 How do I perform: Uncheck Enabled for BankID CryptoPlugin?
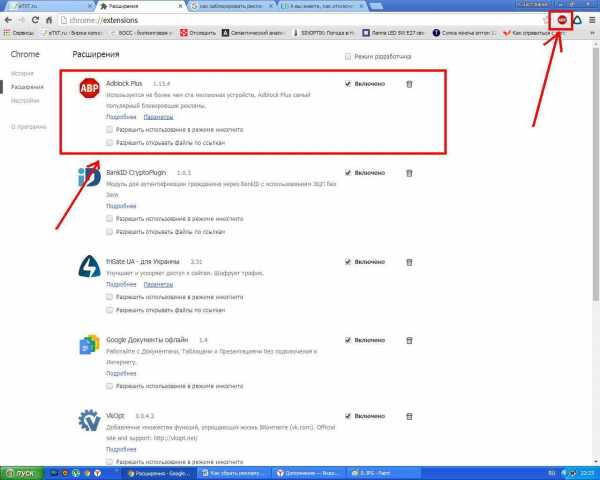click(347, 173)
